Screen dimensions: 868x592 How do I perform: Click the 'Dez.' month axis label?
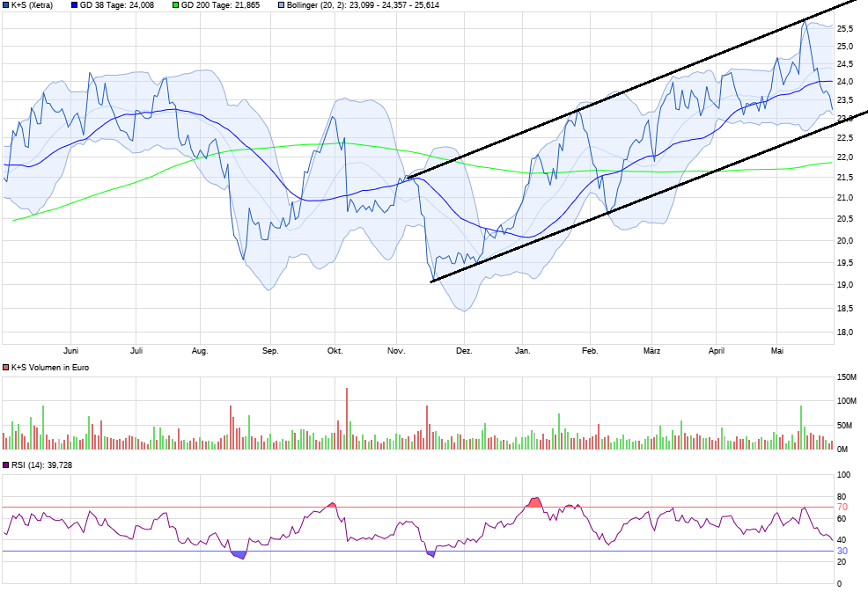pyautogui.click(x=464, y=351)
